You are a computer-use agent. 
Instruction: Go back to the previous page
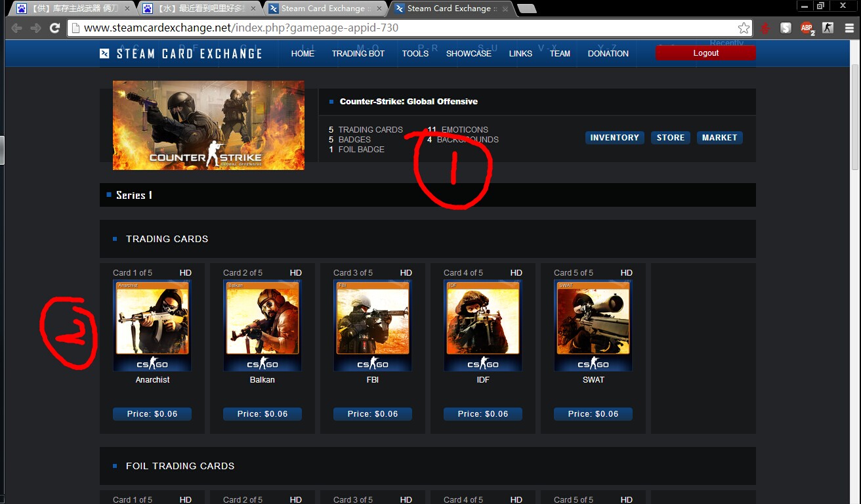[x=16, y=28]
